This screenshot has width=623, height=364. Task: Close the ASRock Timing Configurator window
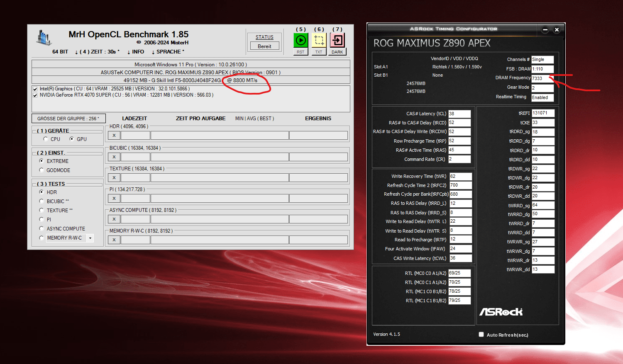[x=557, y=29]
